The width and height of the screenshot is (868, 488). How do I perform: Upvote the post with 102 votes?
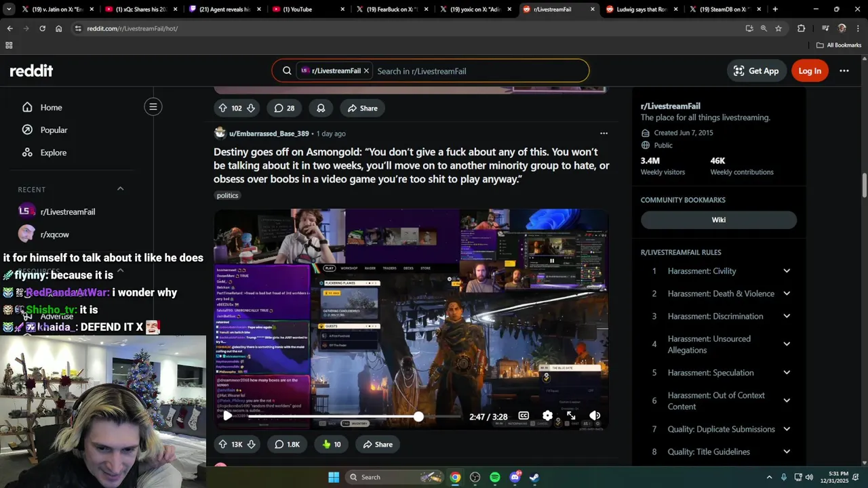click(222, 108)
